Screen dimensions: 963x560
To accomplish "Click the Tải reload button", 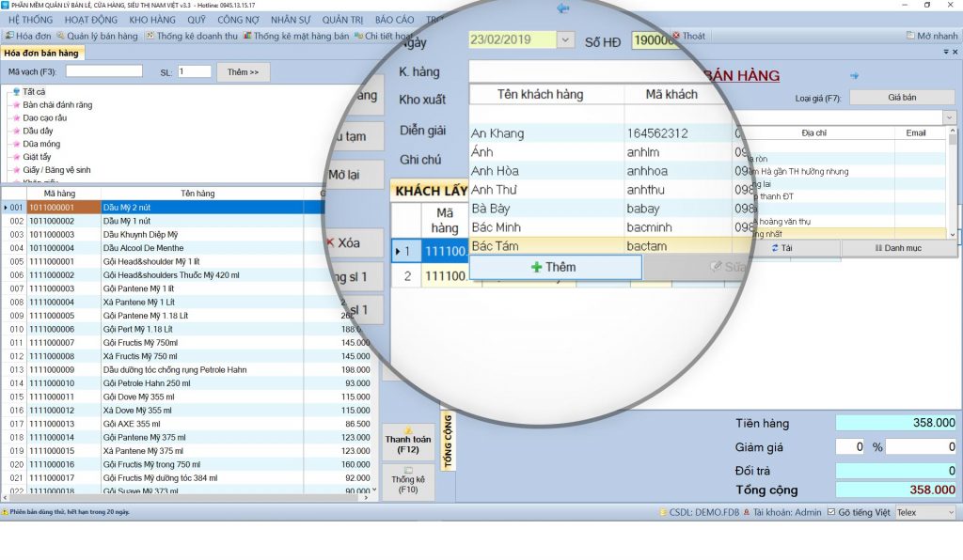I will pyautogui.click(x=781, y=248).
